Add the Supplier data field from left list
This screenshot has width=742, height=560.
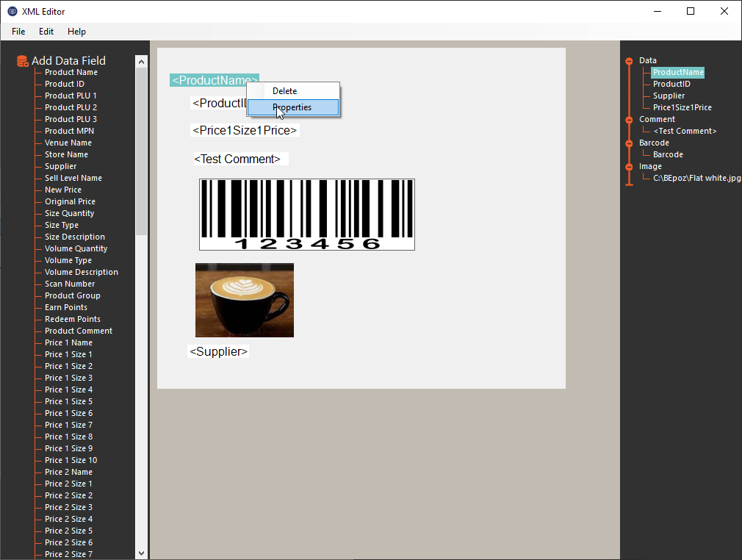coord(60,167)
